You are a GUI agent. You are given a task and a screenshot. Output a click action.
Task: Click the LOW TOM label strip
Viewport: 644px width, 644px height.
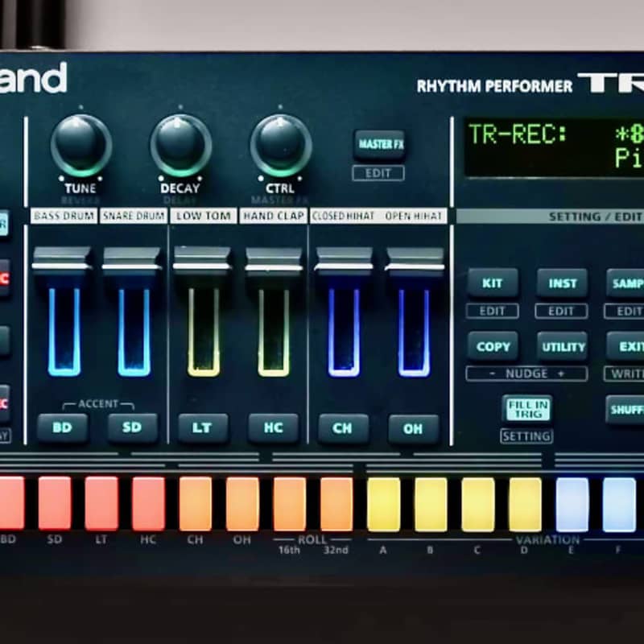pyautogui.click(x=204, y=216)
